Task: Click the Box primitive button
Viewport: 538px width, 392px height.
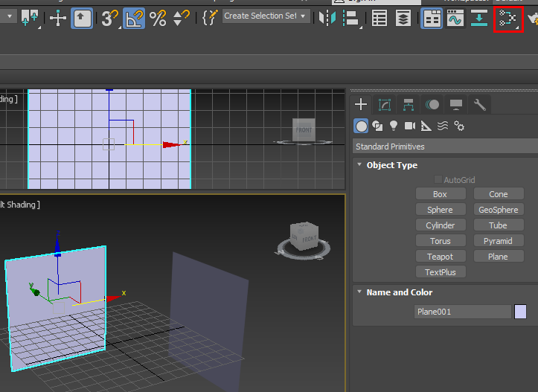Action: [x=441, y=194]
